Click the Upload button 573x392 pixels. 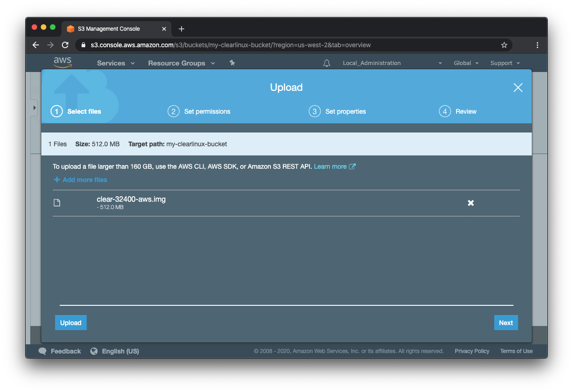(x=71, y=323)
